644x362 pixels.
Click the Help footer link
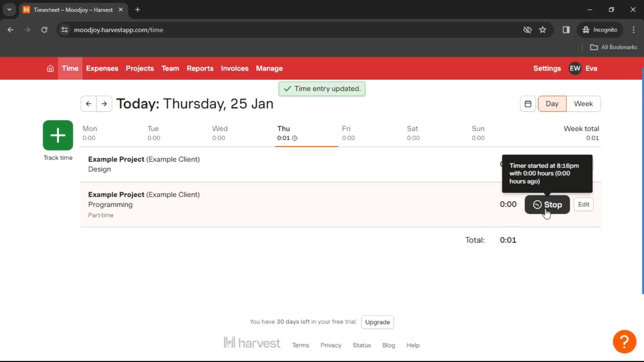point(413,345)
